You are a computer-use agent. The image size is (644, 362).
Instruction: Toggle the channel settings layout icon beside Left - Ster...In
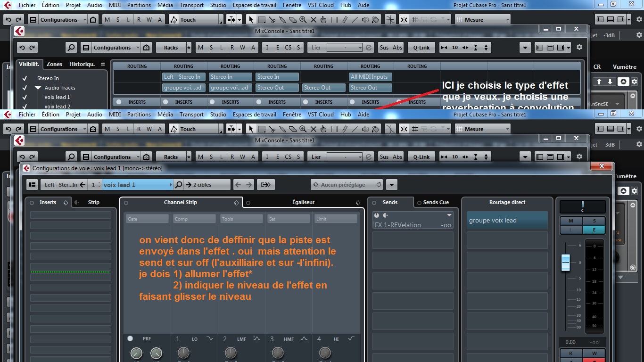click(x=32, y=185)
